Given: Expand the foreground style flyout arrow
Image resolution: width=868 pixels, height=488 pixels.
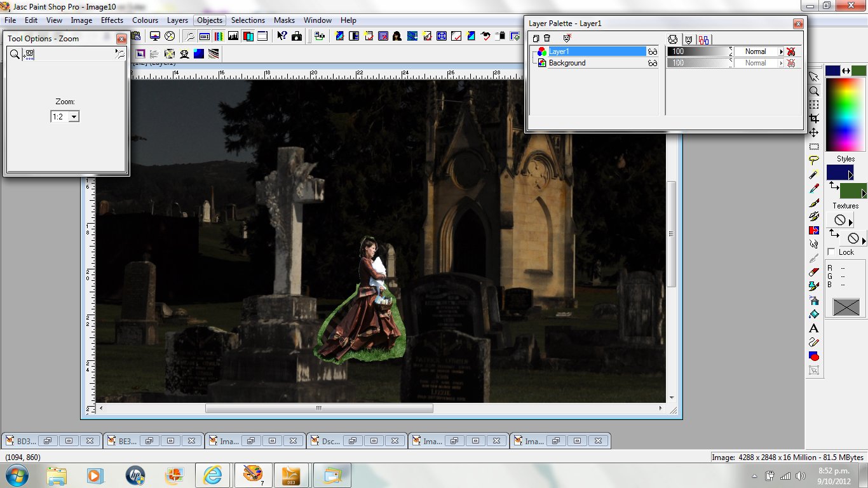Looking at the screenshot, I should (850, 175).
